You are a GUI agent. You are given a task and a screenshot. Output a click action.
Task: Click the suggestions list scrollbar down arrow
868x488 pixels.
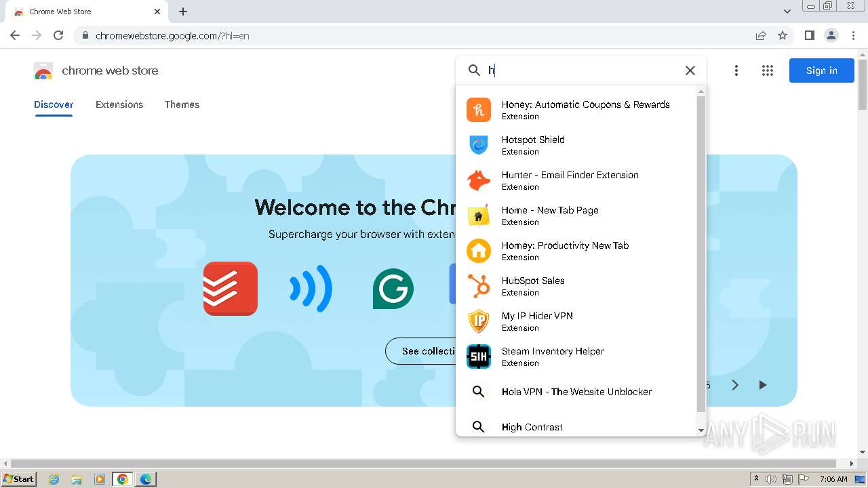701,430
